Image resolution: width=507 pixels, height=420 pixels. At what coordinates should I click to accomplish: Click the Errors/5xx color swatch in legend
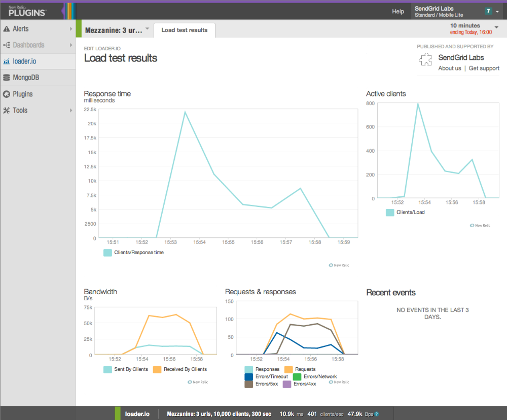[x=248, y=384]
